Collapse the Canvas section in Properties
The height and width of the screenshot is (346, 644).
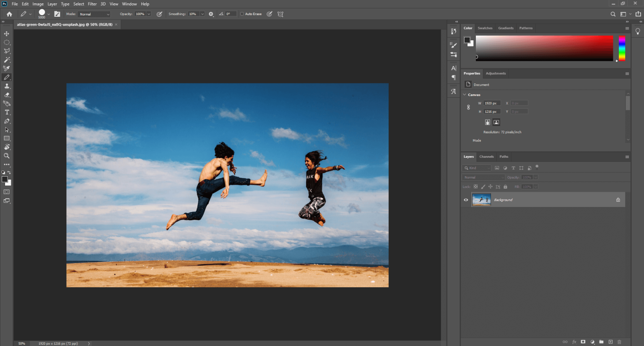coord(464,95)
